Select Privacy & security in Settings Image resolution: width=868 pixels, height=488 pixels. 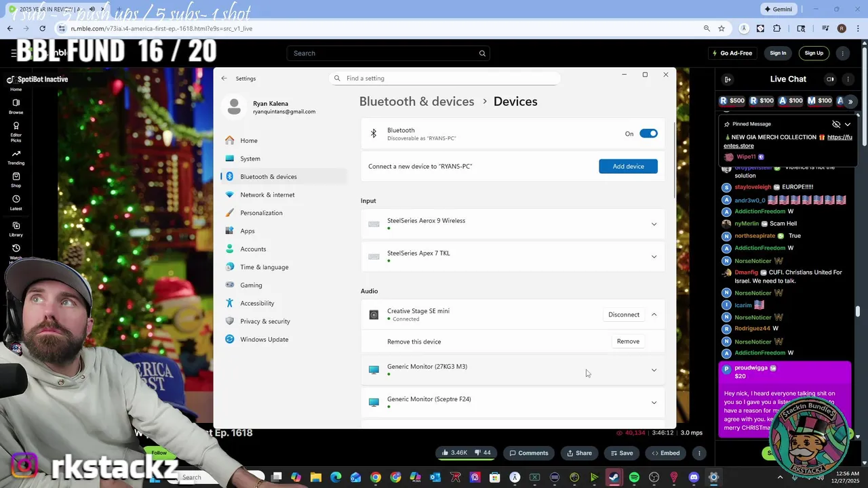pos(283,321)
